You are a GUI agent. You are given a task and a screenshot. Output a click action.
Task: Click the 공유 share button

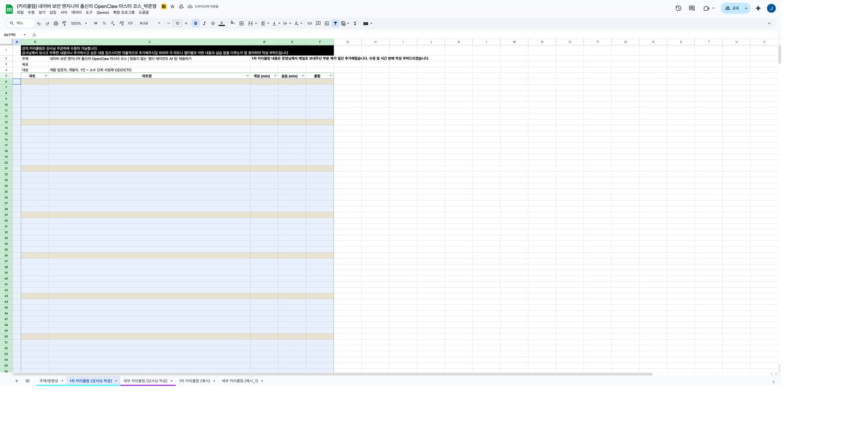tap(732, 8)
